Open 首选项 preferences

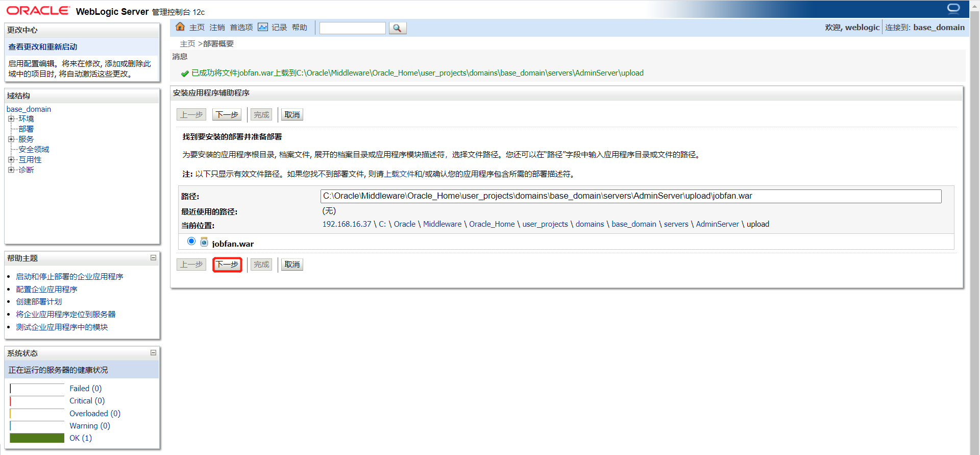[241, 28]
